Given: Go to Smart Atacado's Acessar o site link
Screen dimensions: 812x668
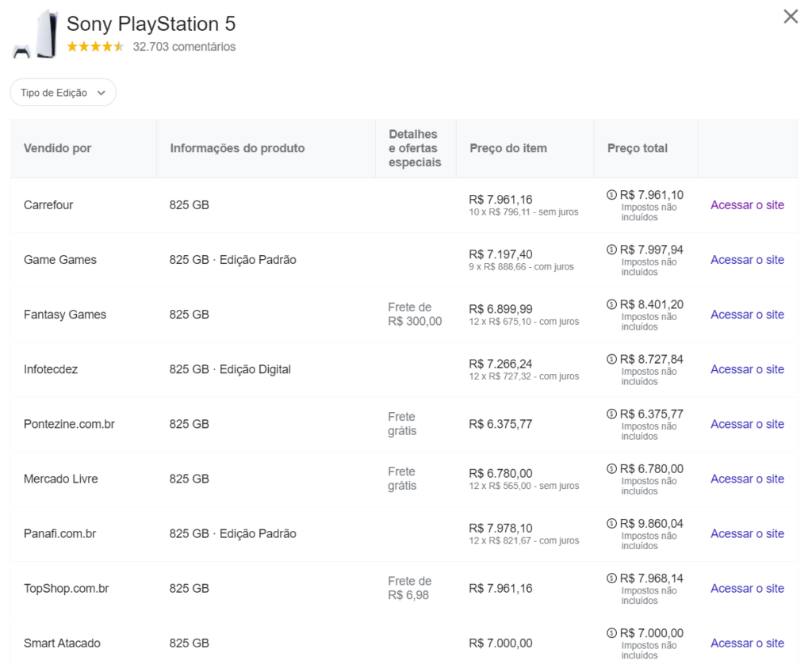Looking at the screenshot, I should point(747,643).
